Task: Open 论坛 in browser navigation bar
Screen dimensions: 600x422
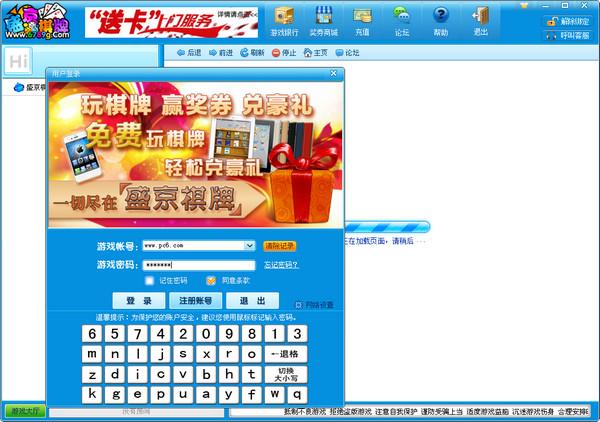Action: point(347,53)
